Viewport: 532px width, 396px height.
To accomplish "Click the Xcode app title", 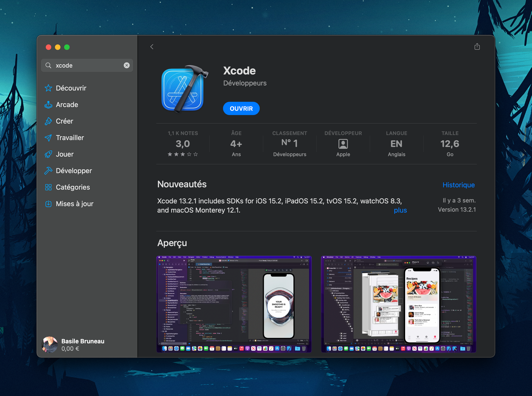I will click(x=239, y=71).
